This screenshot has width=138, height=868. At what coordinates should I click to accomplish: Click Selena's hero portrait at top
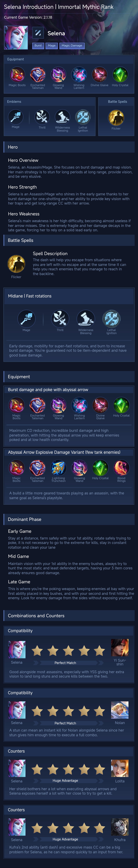(16, 37)
